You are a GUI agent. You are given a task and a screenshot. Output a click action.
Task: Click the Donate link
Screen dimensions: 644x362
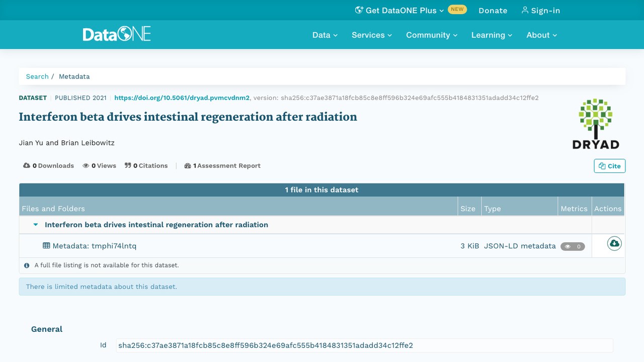pyautogui.click(x=493, y=10)
